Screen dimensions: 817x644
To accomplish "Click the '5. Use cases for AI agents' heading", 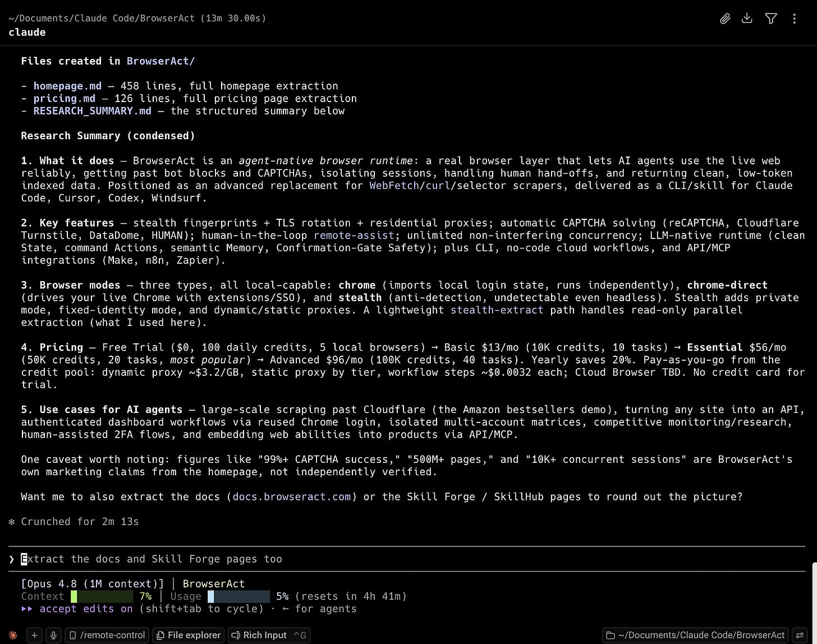I will coord(102,410).
